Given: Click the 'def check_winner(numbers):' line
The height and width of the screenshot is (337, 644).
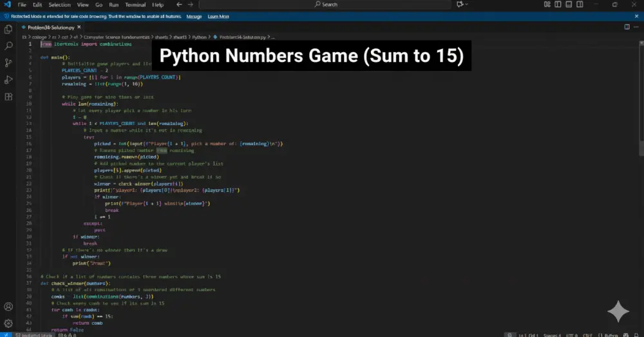Looking at the screenshot, I should click(x=75, y=283).
